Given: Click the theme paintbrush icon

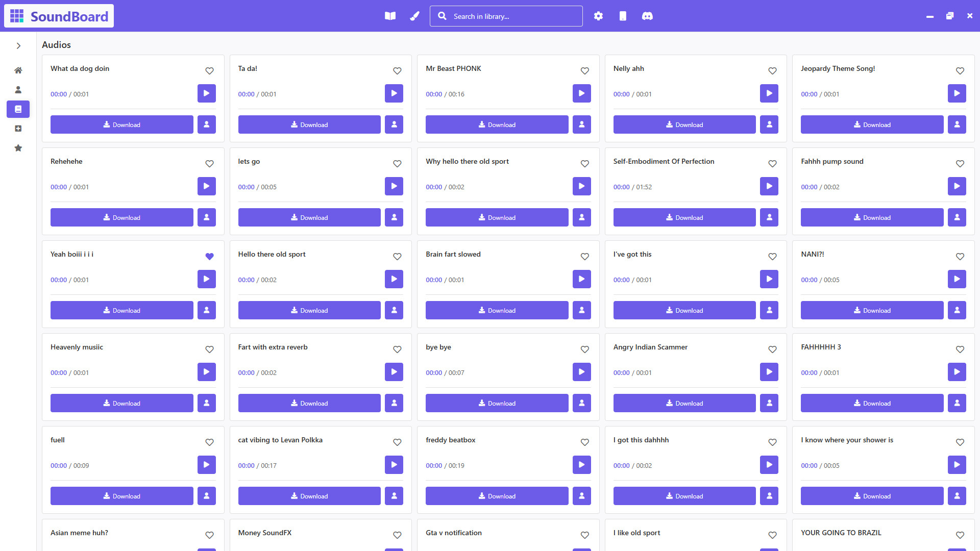Looking at the screenshot, I should pos(414,16).
